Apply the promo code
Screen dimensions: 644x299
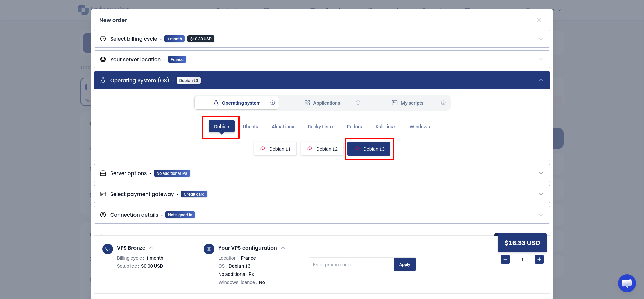[405, 264]
